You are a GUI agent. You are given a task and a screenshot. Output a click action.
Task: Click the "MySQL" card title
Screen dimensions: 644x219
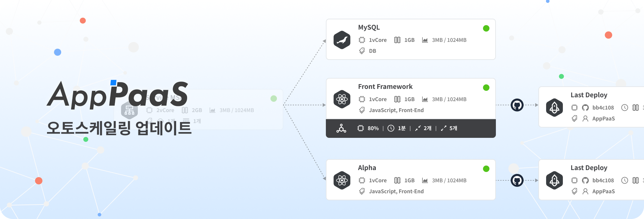click(369, 27)
